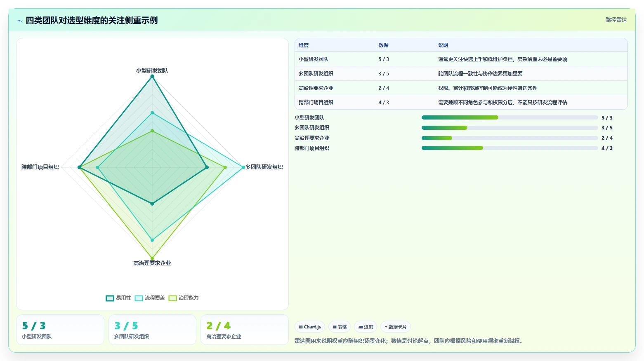The height and width of the screenshot is (361, 644).
Task: Click the 5 / 3 value after progress bar
Action: (x=607, y=118)
